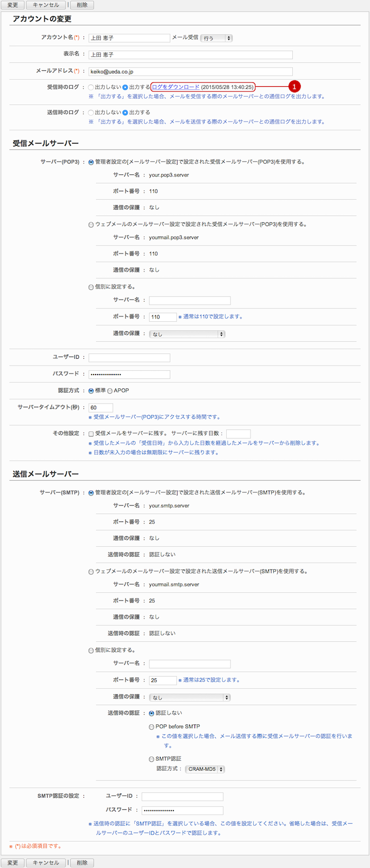The height and width of the screenshot is (868, 370).
Task: Click the SMTP認証 ユーザーID field
Action: pos(182,797)
